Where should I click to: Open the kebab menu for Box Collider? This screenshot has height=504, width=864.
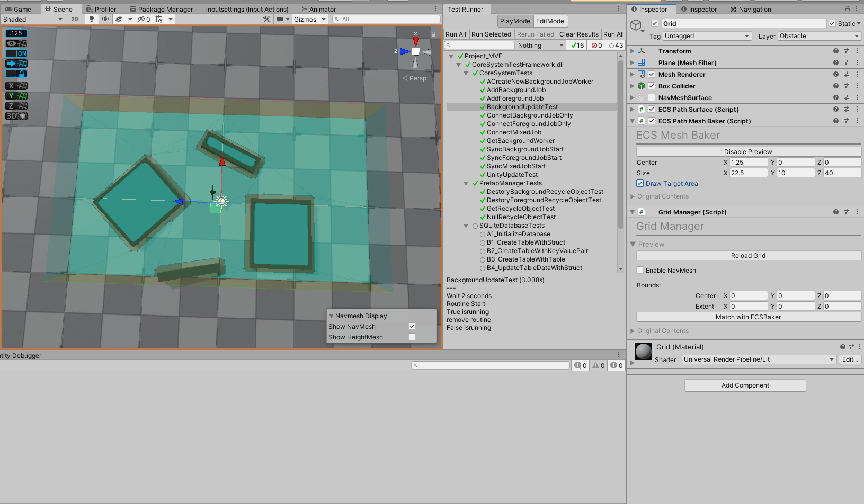coord(857,86)
